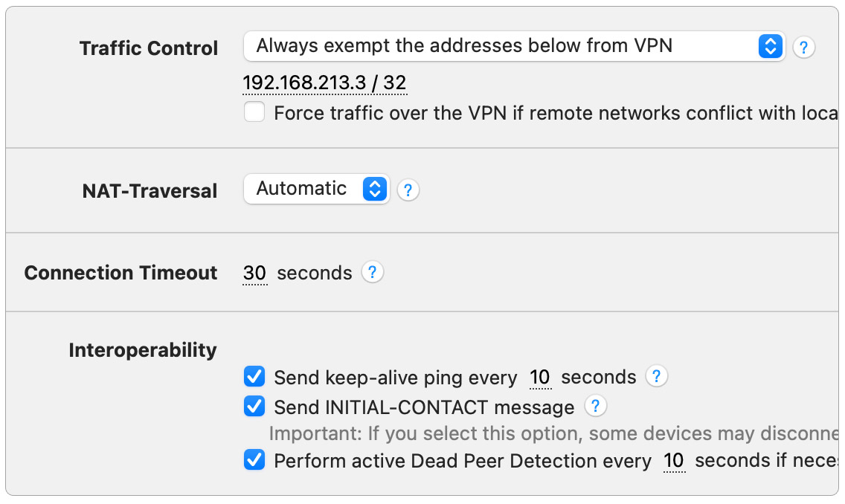Click the Traffic Control dropdown arrow stepper
845x504 pixels.
pos(771,47)
